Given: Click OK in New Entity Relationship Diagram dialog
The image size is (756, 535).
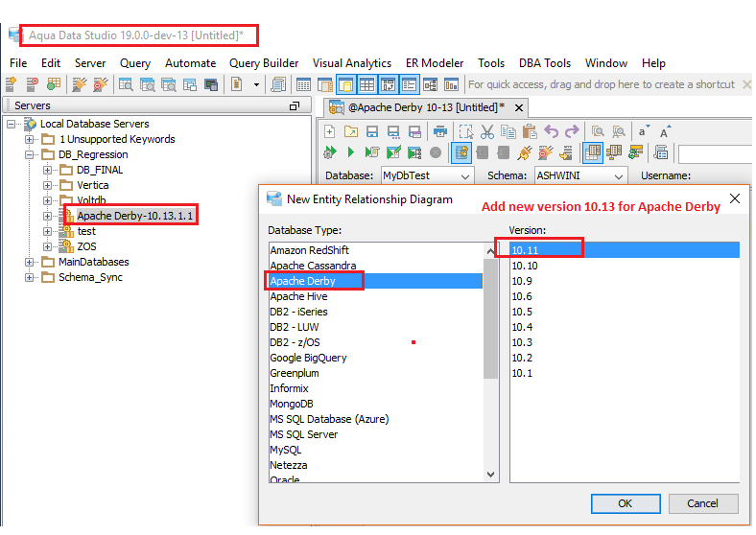Looking at the screenshot, I should click(626, 503).
